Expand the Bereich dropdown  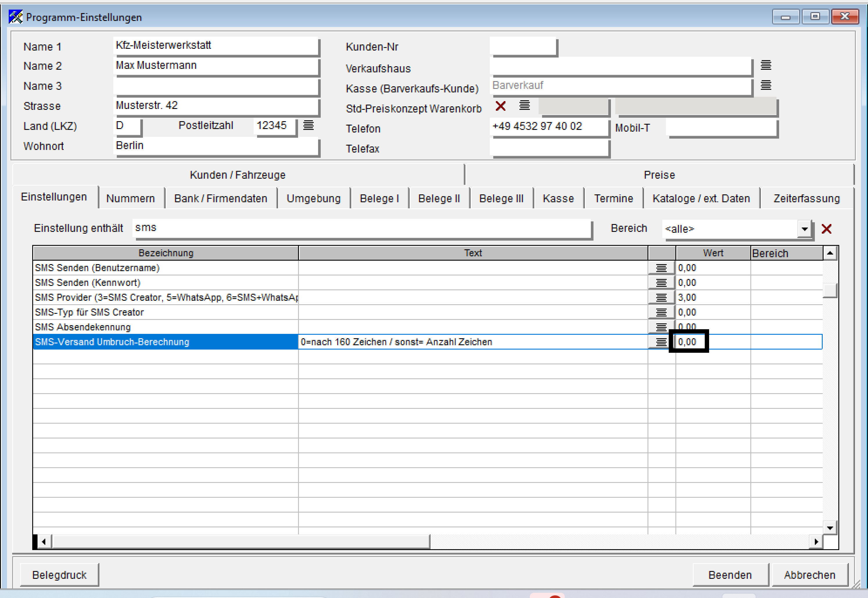804,229
